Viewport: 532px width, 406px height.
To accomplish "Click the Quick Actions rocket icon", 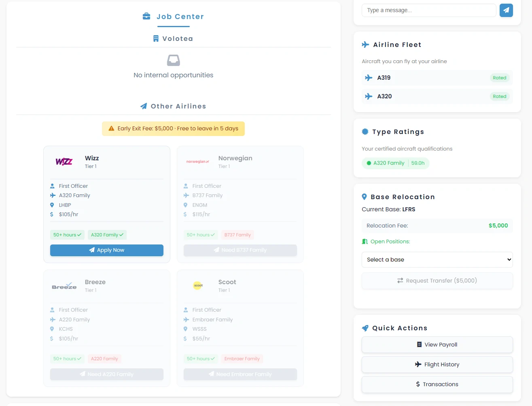I will pos(365,328).
